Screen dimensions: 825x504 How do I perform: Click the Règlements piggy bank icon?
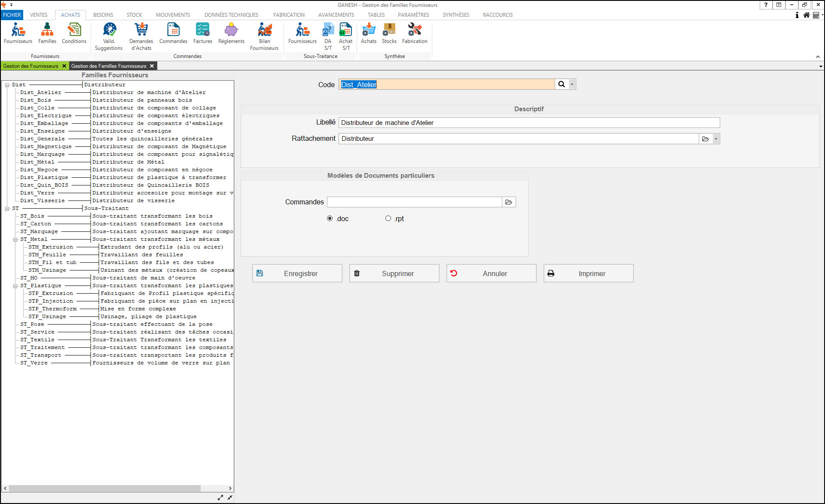click(231, 33)
